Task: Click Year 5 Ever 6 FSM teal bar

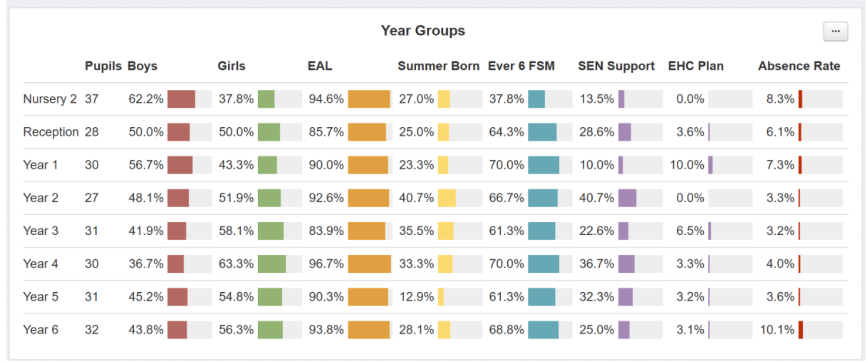Action: pos(541,297)
